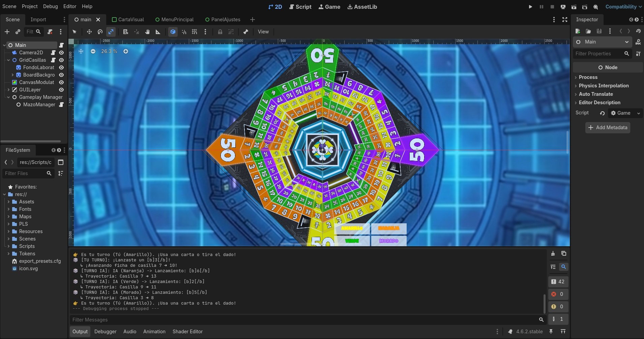644x339 pixels.
Task: Expand the Physics Interpolation section
Action: pos(604,86)
